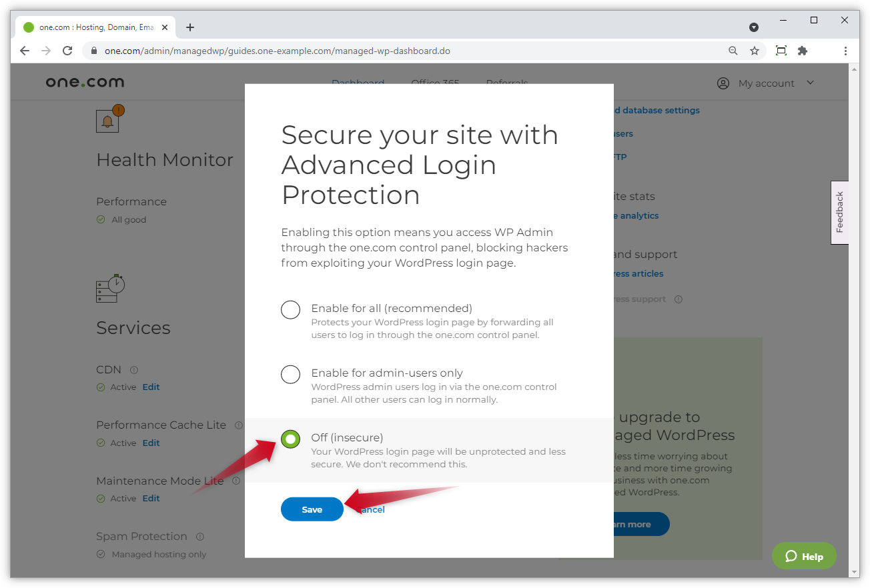Click the My account profile icon
The width and height of the screenshot is (870, 588).
[x=723, y=83]
